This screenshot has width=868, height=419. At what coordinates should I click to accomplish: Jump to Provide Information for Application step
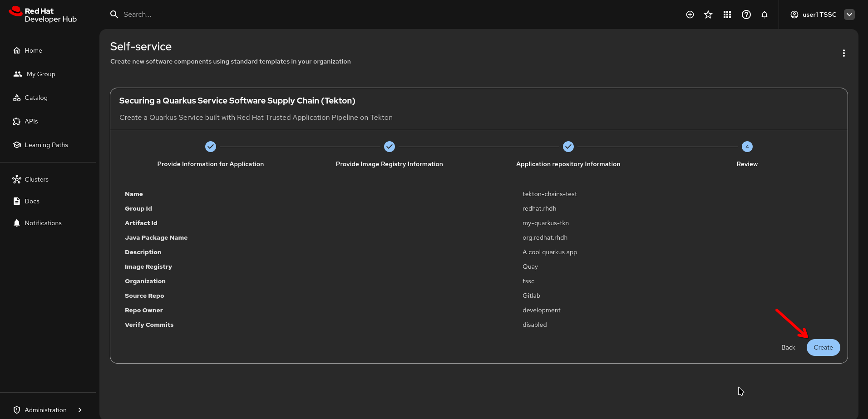click(x=210, y=147)
